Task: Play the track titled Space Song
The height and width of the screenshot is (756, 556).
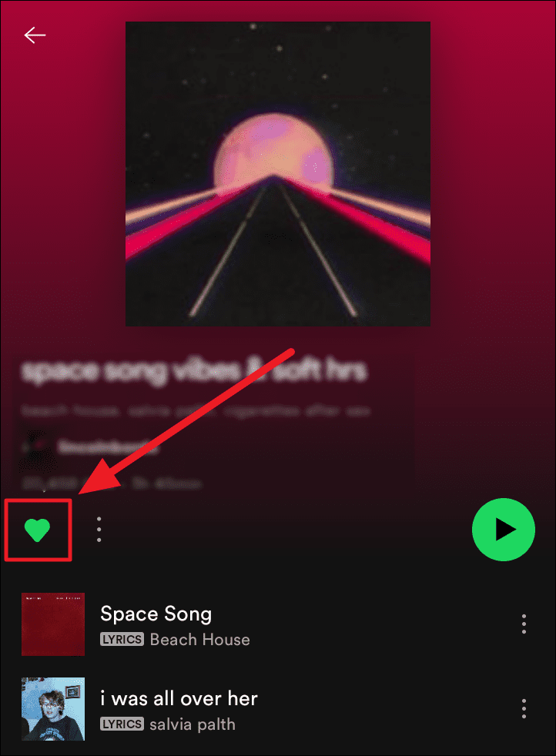Action: click(x=156, y=614)
